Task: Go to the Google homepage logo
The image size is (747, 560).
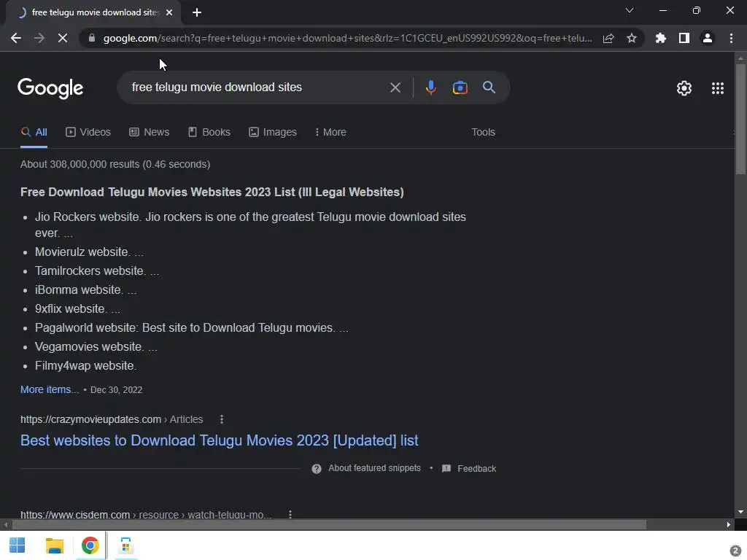Action: tap(50, 88)
